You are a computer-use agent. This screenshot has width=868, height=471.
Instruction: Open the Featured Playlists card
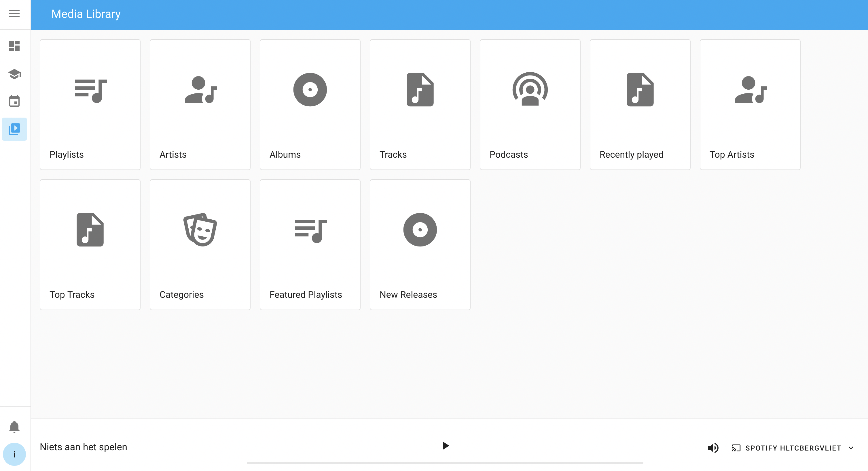310,244
